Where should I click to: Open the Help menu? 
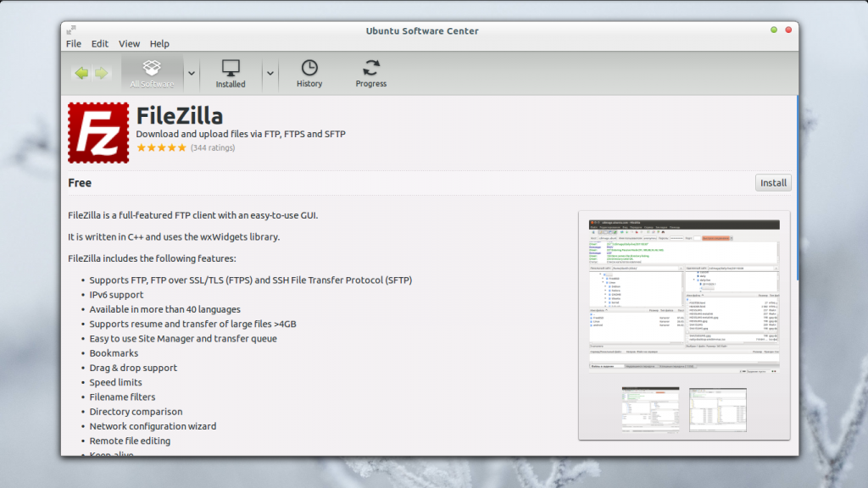click(x=159, y=44)
